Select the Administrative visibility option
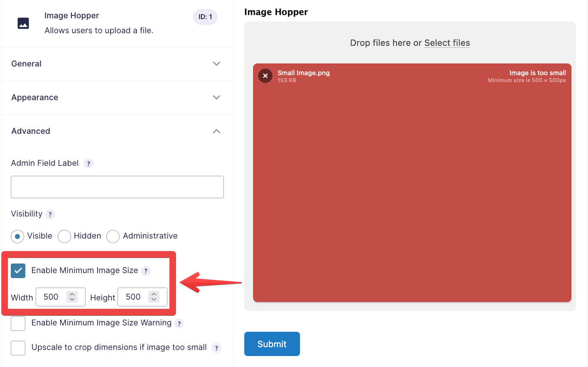Screen dimensions: 588x367 [113, 236]
